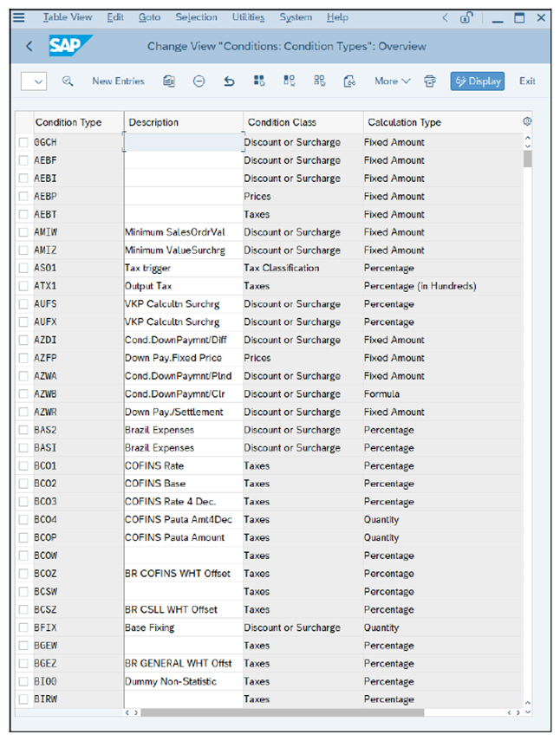
Task: Click the Undo Change arrow icon
Action: (229, 81)
